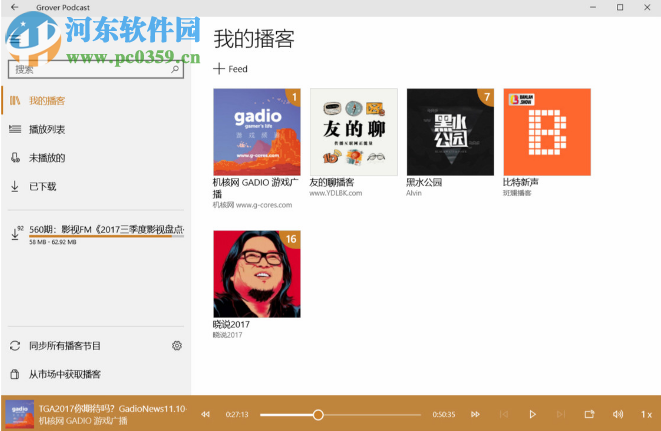Focus the 搜索 search box

[x=96, y=69]
